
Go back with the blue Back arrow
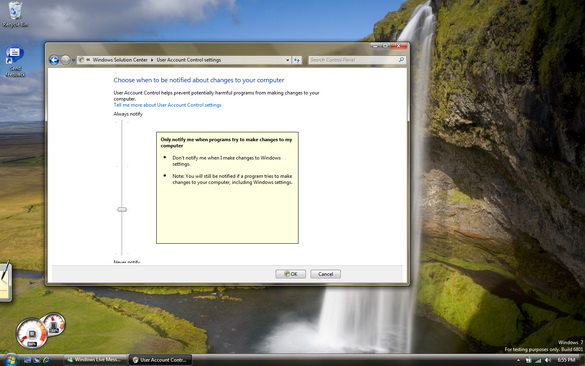click(x=54, y=60)
